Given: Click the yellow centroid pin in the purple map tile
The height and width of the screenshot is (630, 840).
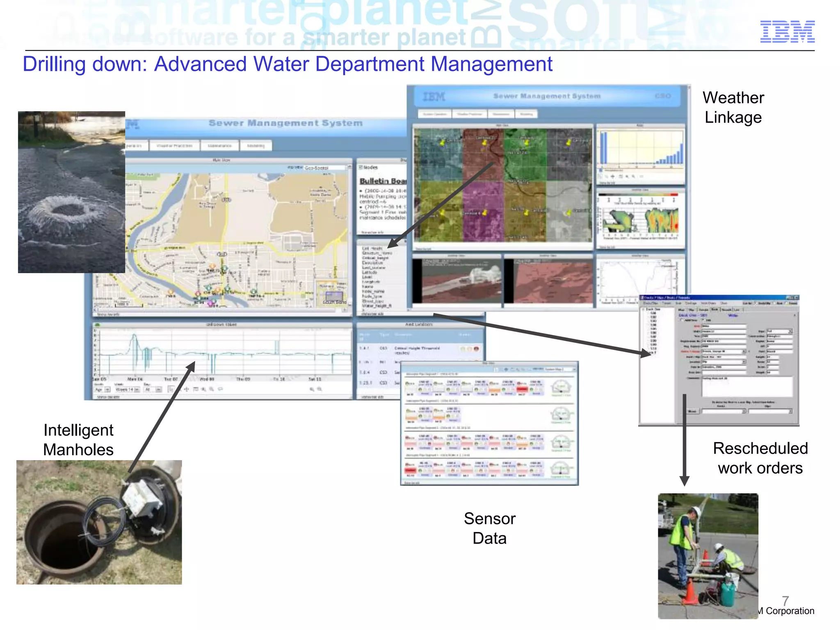Looking at the screenshot, I should tap(485, 212).
